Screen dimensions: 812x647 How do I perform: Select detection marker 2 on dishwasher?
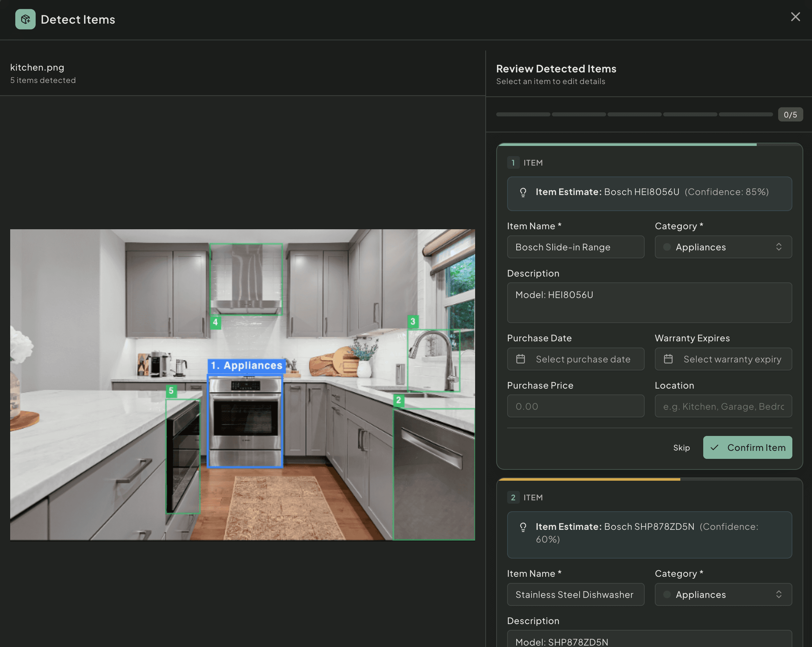tap(398, 400)
